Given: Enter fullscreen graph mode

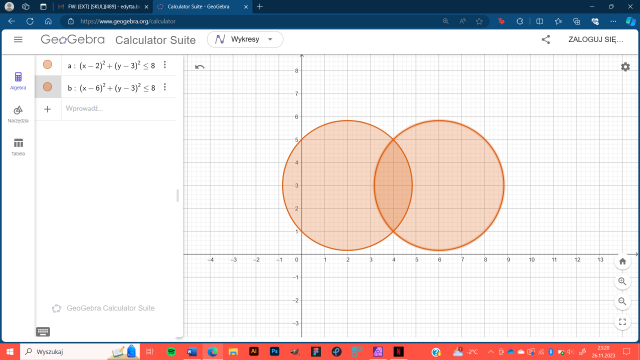Looking at the screenshot, I should coord(622,322).
